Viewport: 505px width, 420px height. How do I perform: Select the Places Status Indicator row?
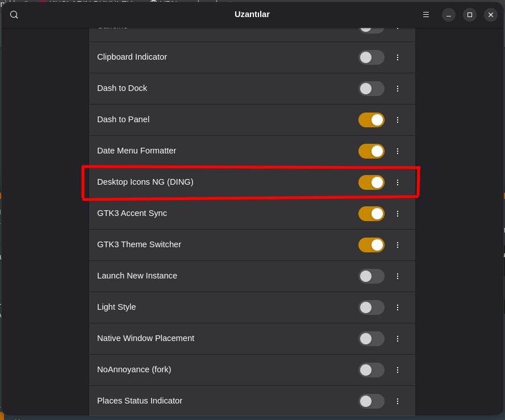(x=227, y=401)
